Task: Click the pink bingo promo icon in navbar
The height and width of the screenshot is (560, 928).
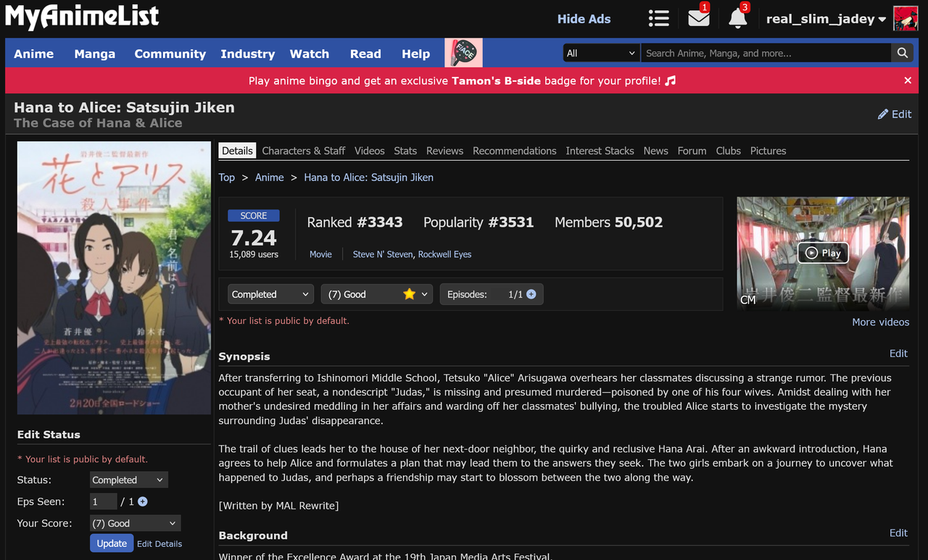Action: [x=463, y=53]
